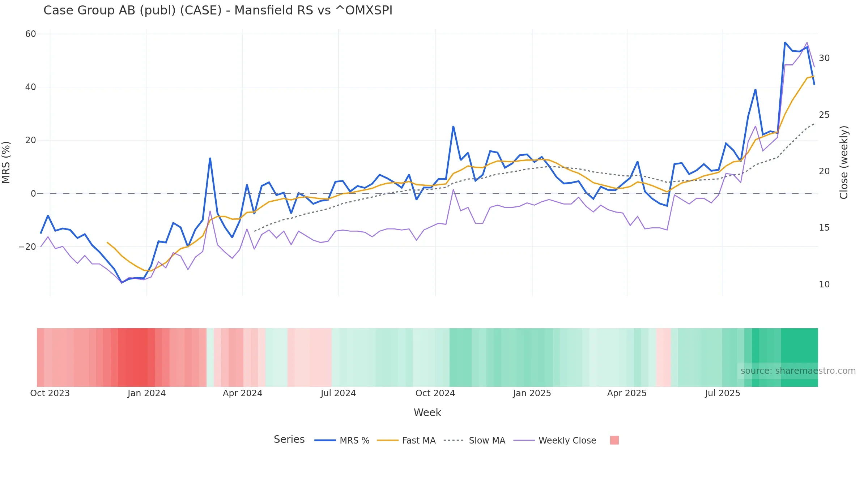Image resolution: width=868 pixels, height=488 pixels.
Task: Toggle the Slow MA legend entry
Action: pos(474,440)
